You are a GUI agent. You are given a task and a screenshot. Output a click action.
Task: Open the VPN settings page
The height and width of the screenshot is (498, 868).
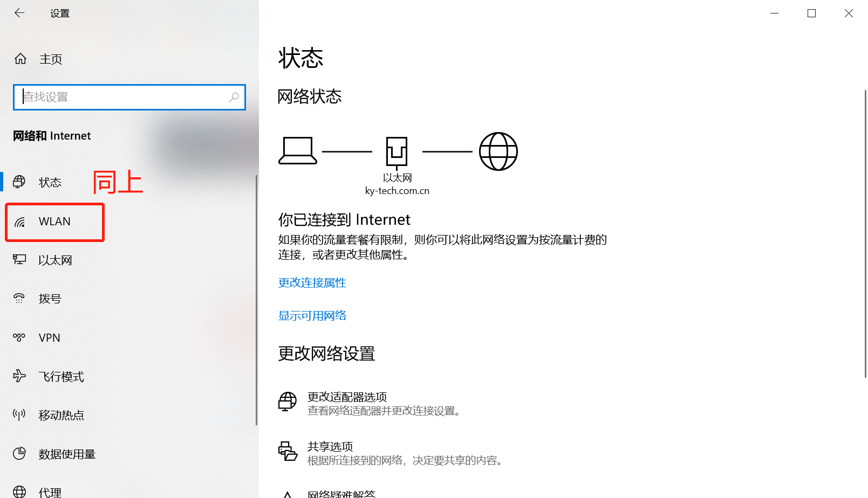tap(50, 338)
